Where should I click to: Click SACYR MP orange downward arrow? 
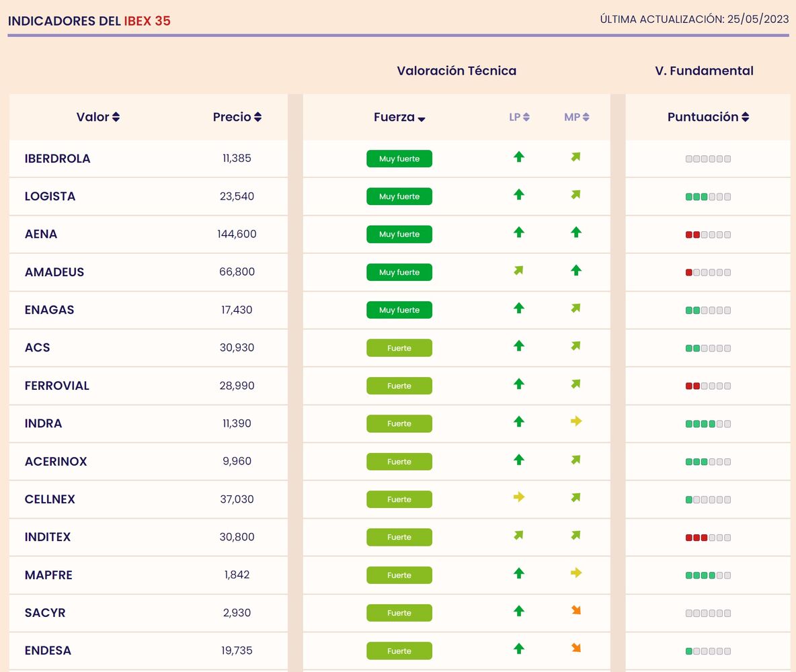click(575, 611)
